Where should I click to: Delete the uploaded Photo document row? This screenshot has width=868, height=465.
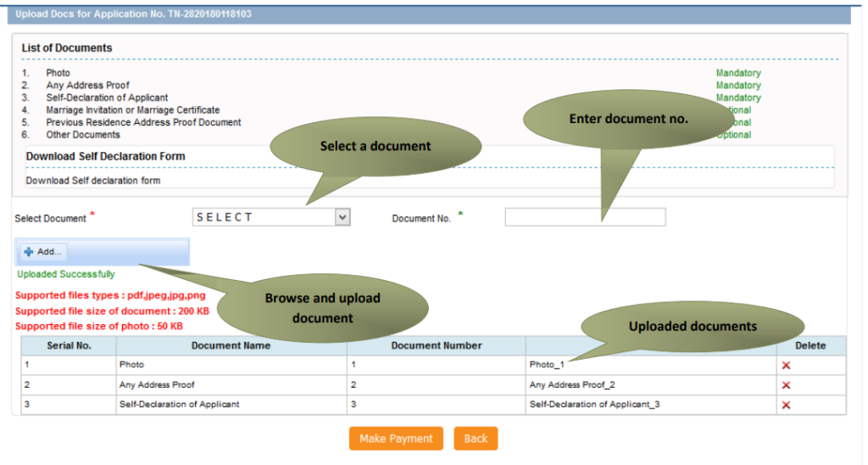786,365
